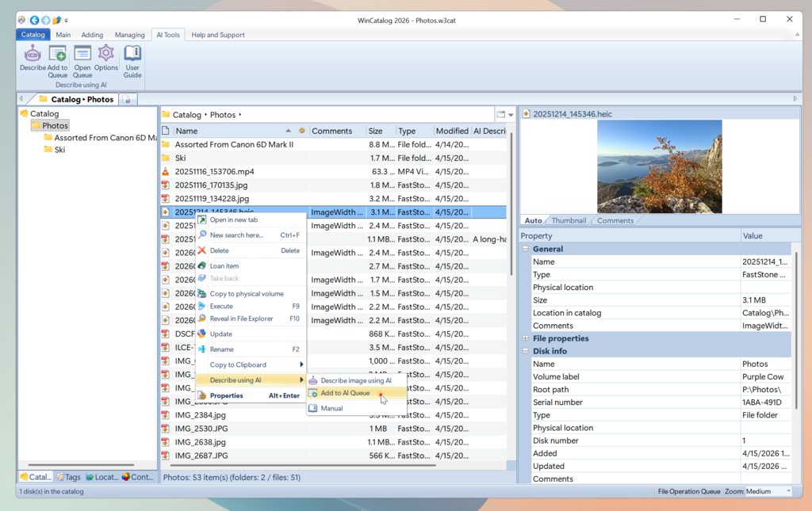Click the landscape preview image

click(659, 166)
